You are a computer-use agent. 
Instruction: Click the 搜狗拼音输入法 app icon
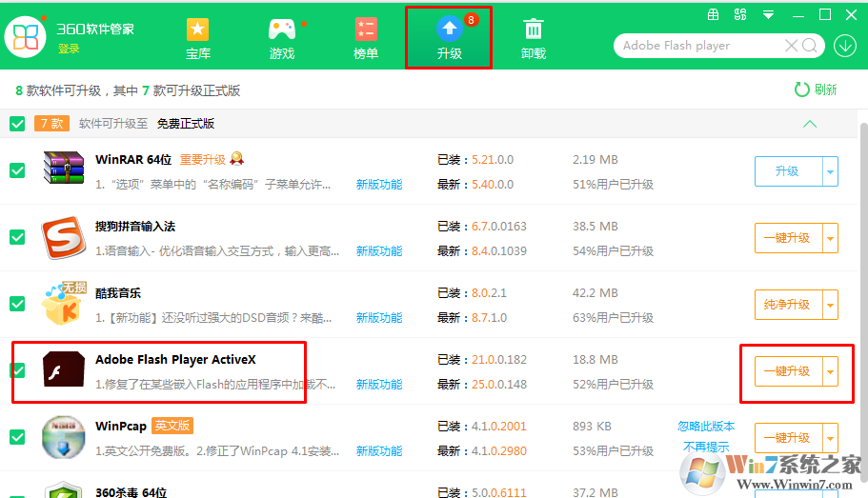64,238
